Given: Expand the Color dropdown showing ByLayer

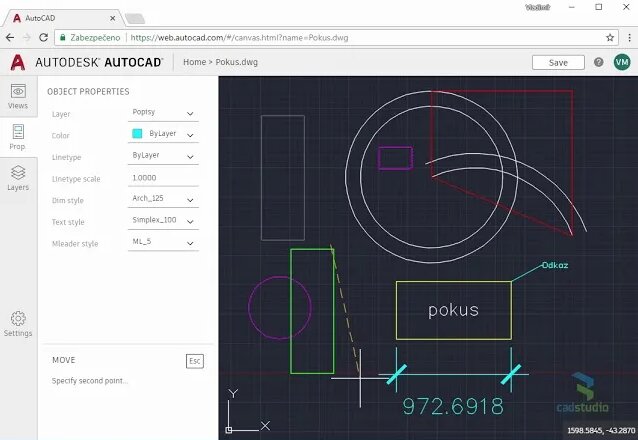Looking at the screenshot, I should [x=163, y=134].
